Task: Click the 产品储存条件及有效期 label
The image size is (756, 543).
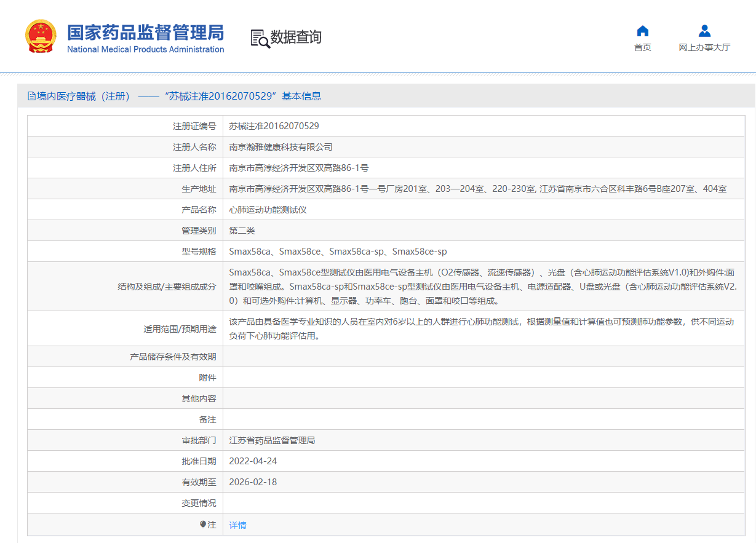Action: (x=173, y=357)
